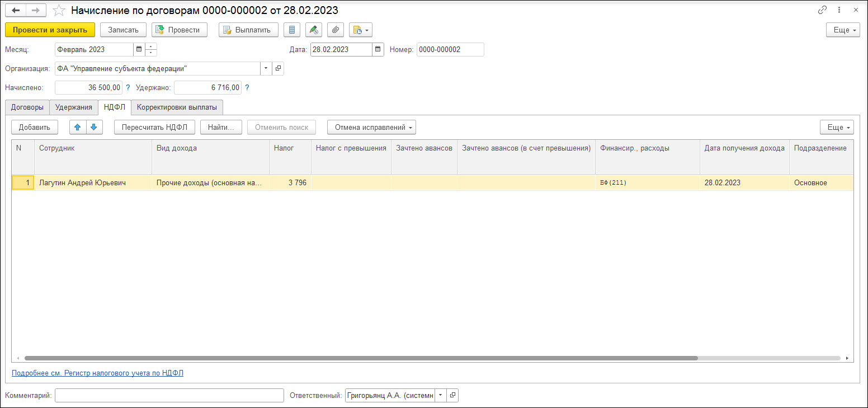The image size is (868, 408).
Task: Open the Отмена исправлений dropdown
Action: (x=371, y=127)
